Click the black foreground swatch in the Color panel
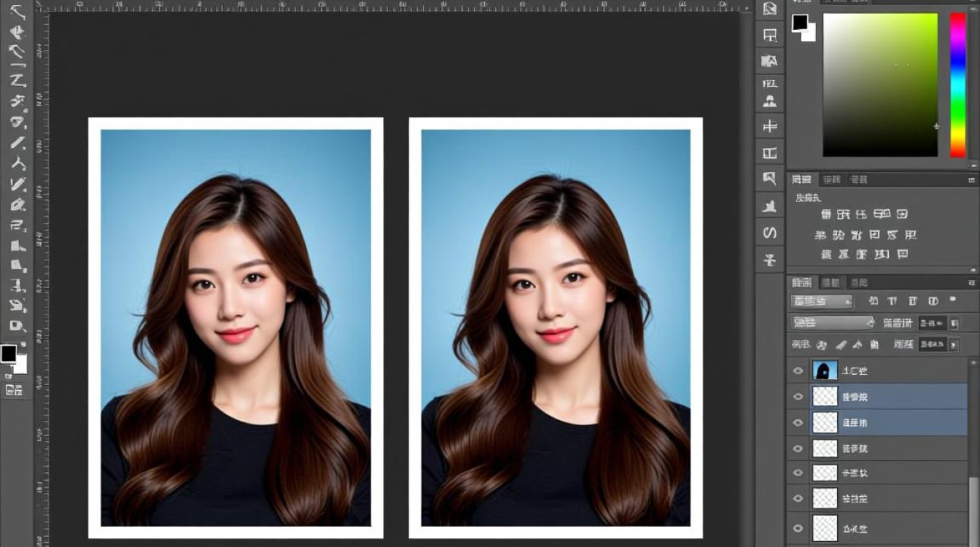The image size is (980, 547). 800,22
